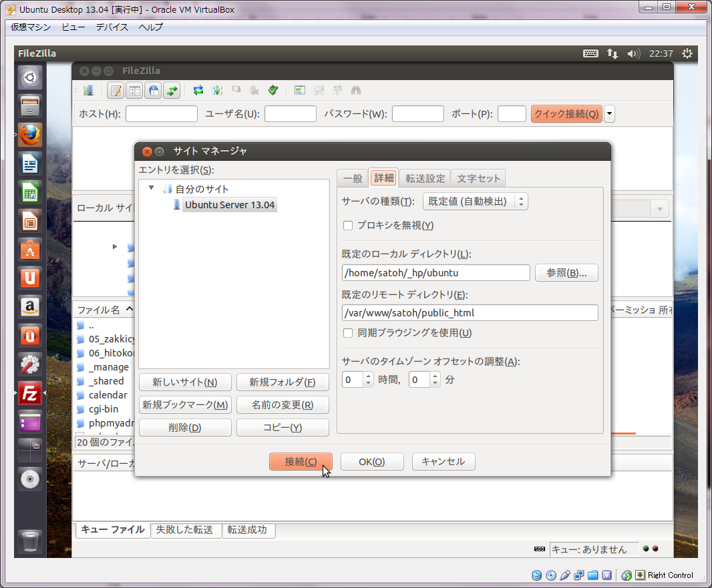The image size is (712, 588).
Task: Open Amazon launcher icon
Action: (x=30, y=307)
